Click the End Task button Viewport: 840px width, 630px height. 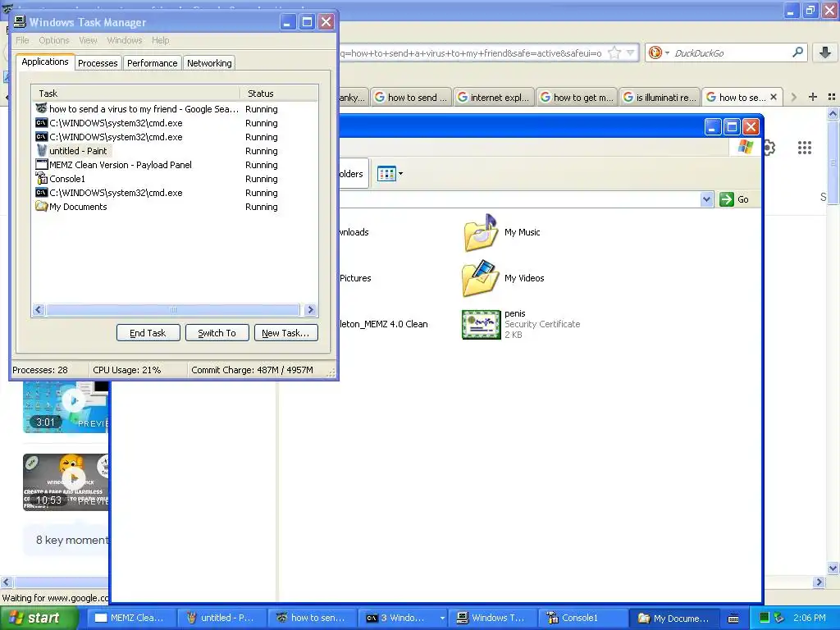148,333
